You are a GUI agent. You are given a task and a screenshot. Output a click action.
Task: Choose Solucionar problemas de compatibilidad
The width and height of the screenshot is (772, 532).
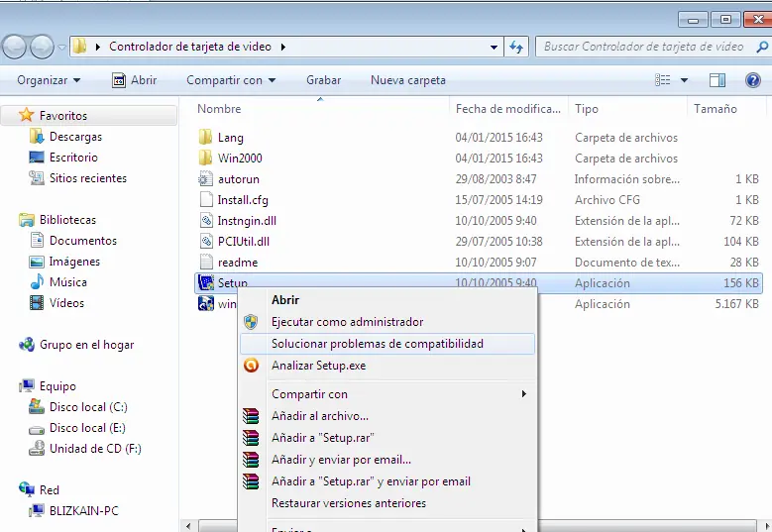coord(377,344)
